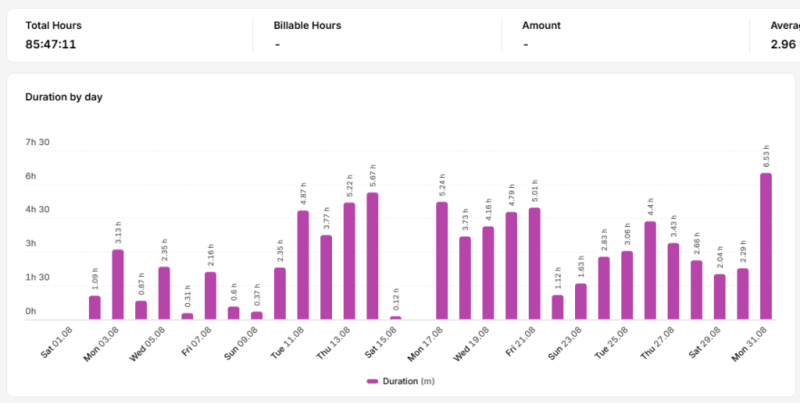Select the 3.73 h bar
This screenshot has width=800, height=403.
click(x=465, y=278)
